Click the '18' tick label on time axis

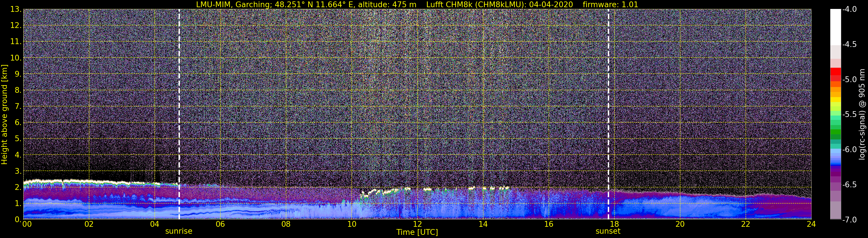click(x=614, y=224)
